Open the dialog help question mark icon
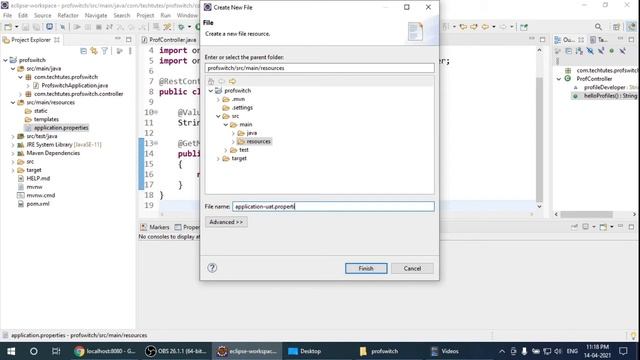The image size is (640, 360). 212,268
